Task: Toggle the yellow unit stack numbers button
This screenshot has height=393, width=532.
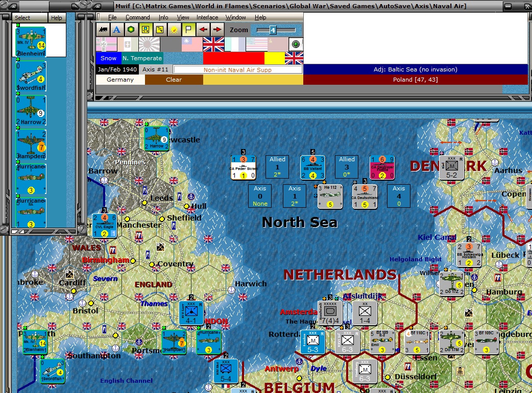Action: [160, 30]
